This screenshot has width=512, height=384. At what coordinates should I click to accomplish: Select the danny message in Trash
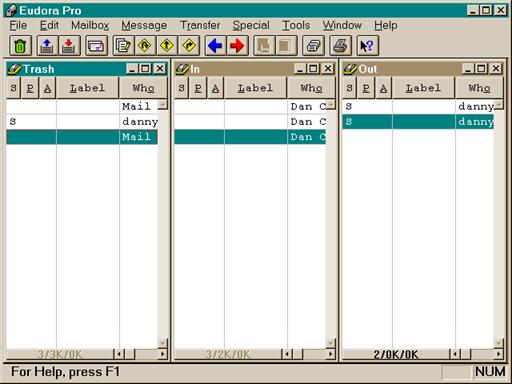(82, 122)
